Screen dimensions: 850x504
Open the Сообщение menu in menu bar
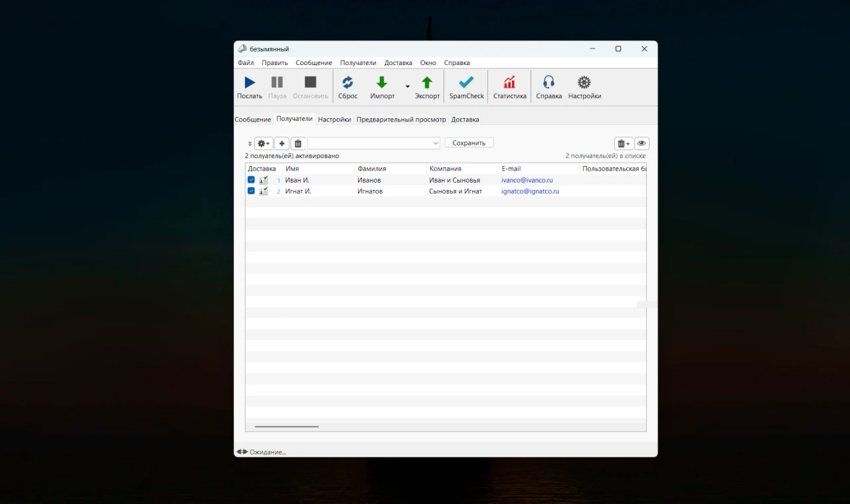point(314,62)
